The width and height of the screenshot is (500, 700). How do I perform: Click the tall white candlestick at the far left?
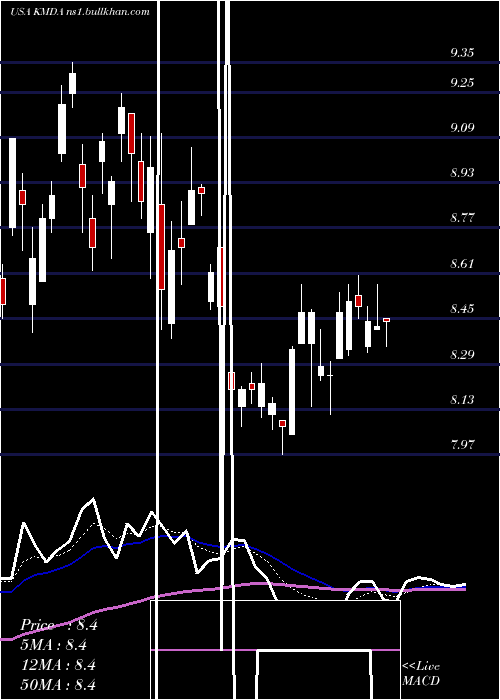[12, 183]
